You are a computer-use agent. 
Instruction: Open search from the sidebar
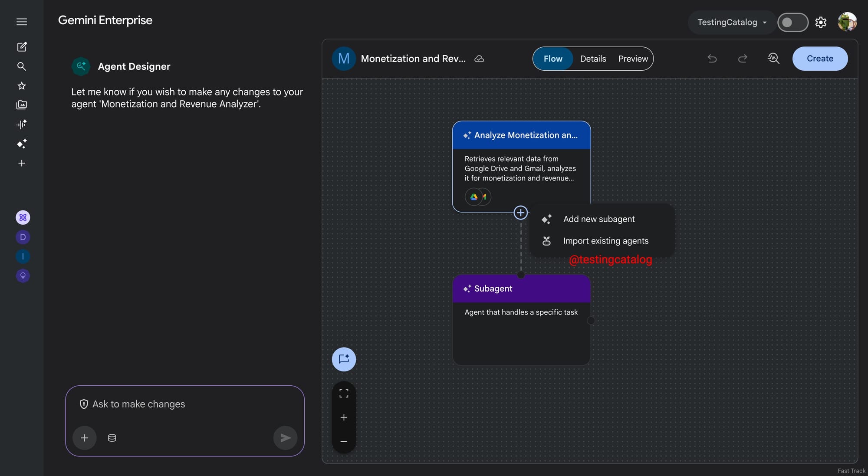click(22, 66)
